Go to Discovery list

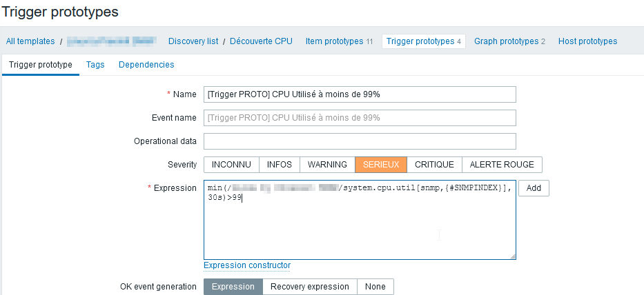click(193, 41)
